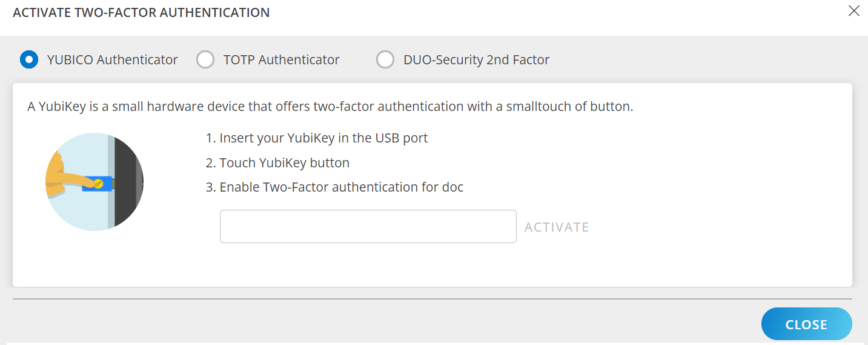
Task: Focus the YubiKey code input field
Action: [x=368, y=227]
